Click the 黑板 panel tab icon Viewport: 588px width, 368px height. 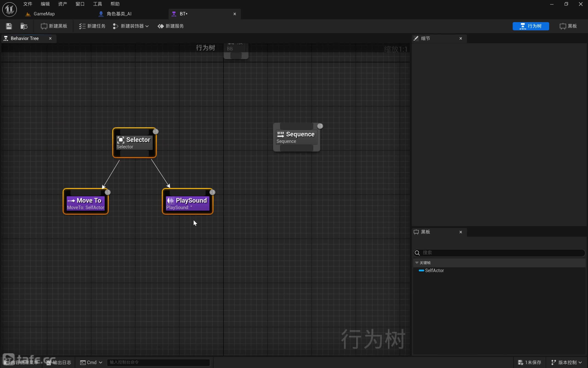pos(416,232)
